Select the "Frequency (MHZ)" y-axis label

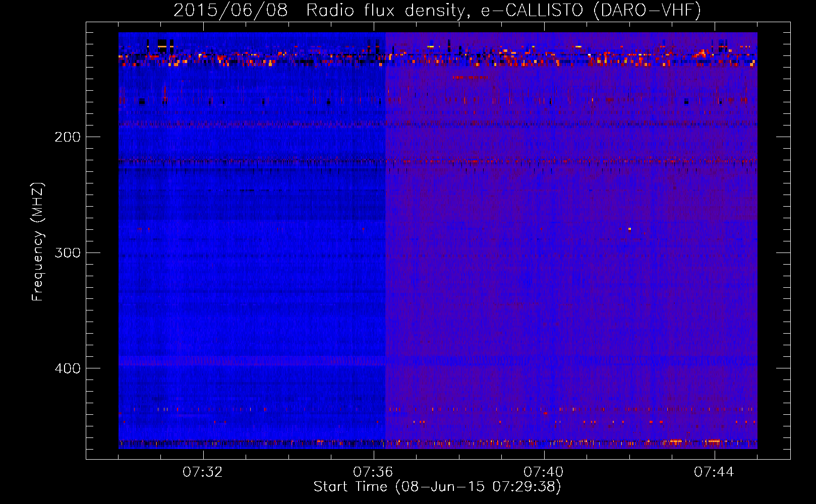tap(38, 242)
